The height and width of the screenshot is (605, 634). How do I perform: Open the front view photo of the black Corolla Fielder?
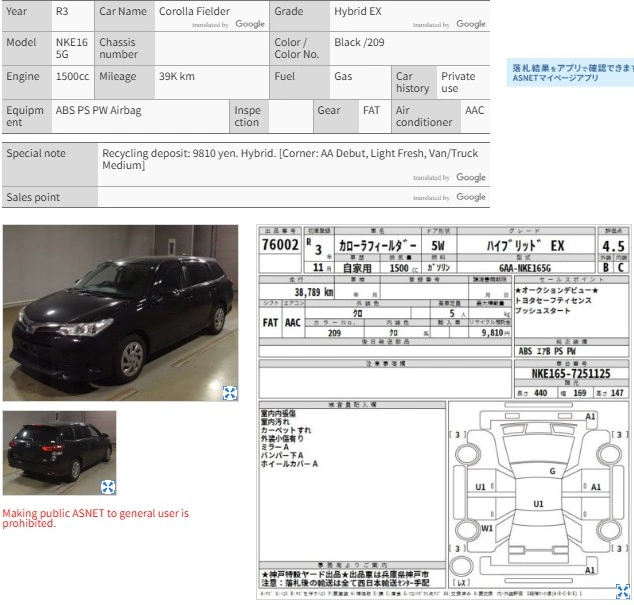tap(120, 313)
